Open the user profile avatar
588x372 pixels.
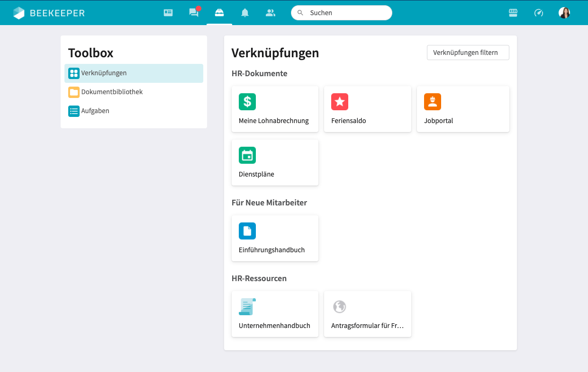point(564,13)
